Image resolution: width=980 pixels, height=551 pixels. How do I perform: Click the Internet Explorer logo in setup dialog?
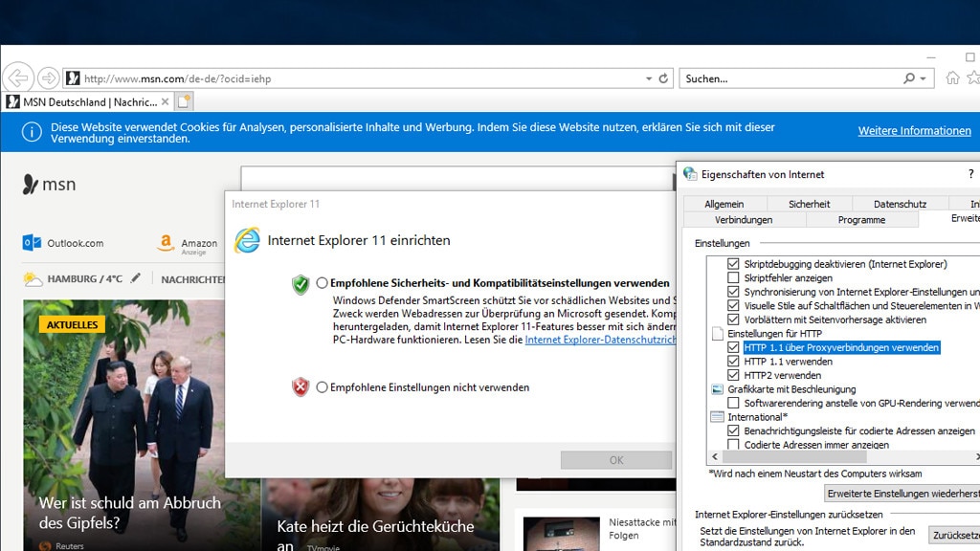[x=247, y=240]
